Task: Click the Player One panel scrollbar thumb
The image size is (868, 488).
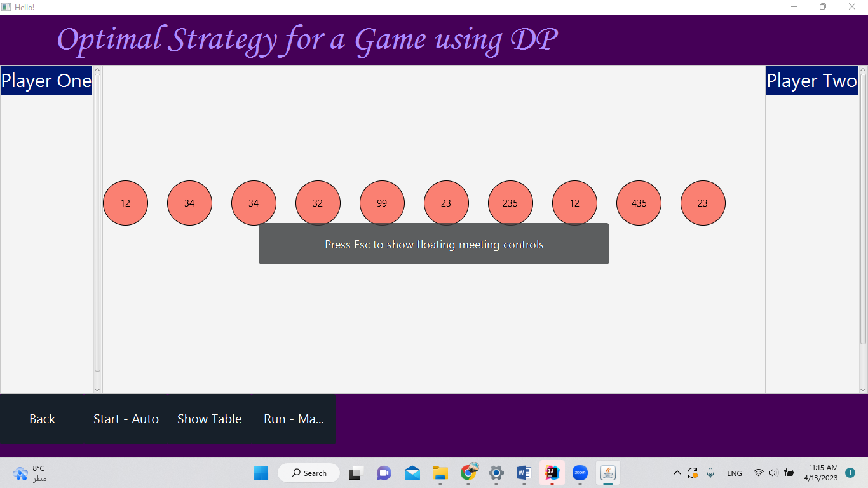Action: [97, 222]
